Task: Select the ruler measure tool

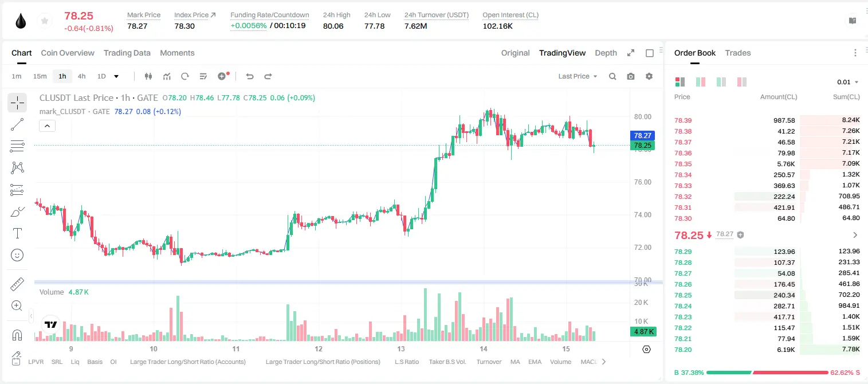Action: [17, 284]
